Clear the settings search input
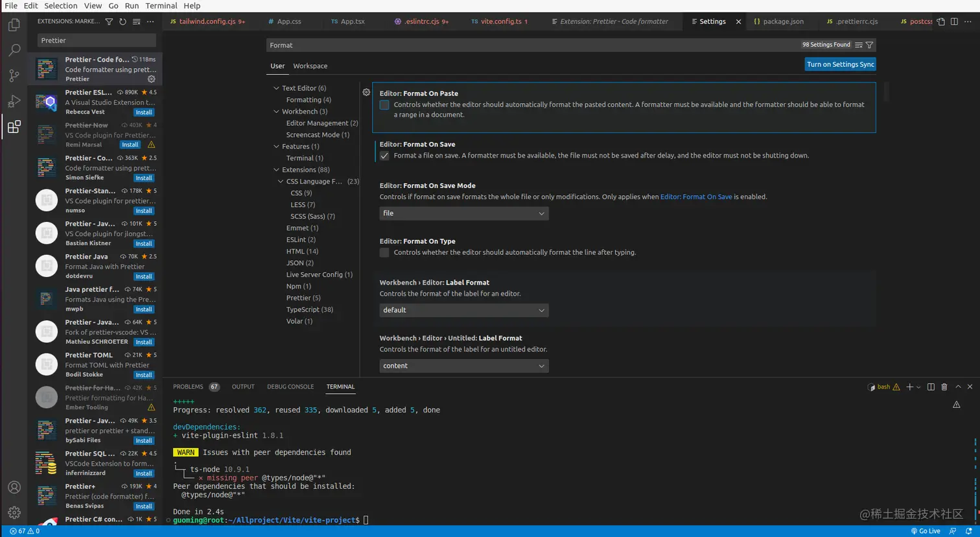 pyautogui.click(x=858, y=45)
